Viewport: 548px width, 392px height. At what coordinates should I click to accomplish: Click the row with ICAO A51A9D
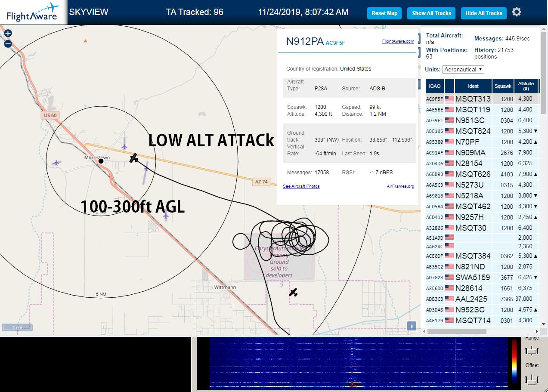click(482, 238)
